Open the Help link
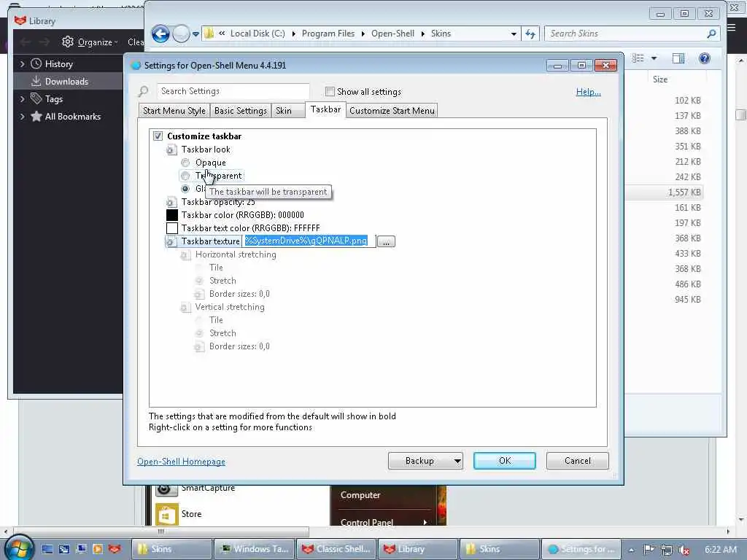This screenshot has width=747, height=560. point(589,92)
